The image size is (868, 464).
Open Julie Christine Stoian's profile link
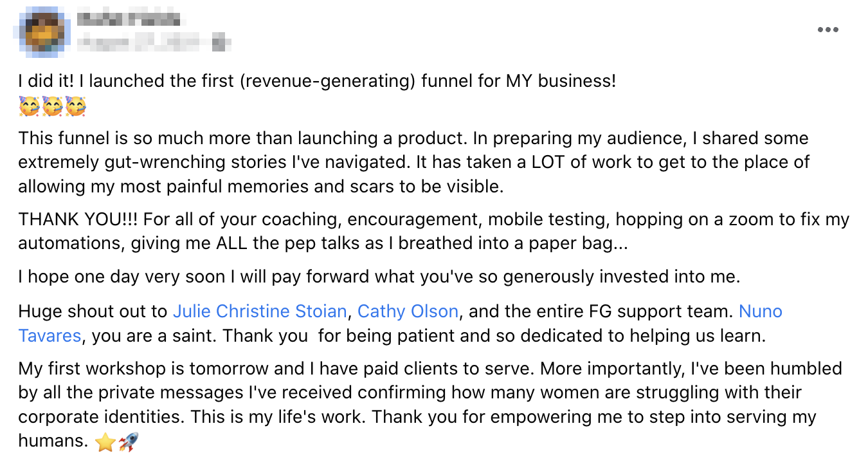[x=260, y=312]
